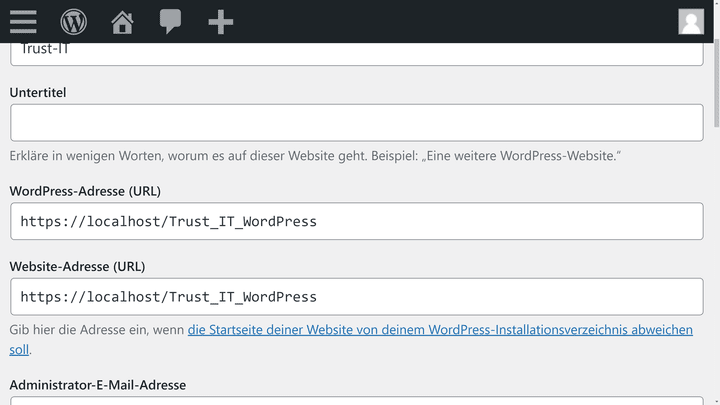This screenshot has height=405, width=720.
Task: Focus the Administrator-E-Mail-Adresse field at bottom
Action: coord(357,401)
